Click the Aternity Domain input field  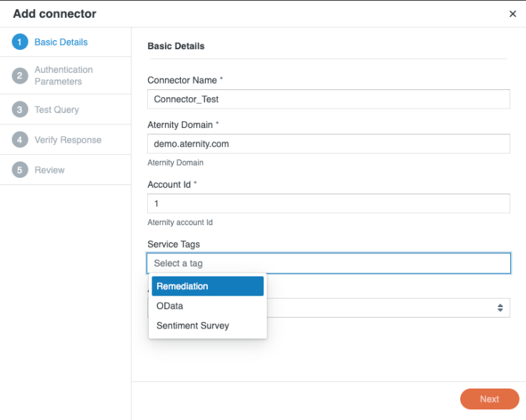click(329, 144)
